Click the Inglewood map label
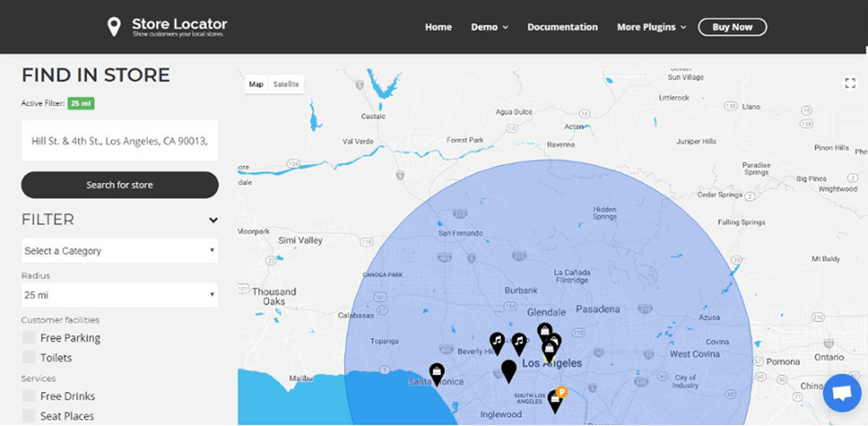The image size is (868, 426). point(500,414)
